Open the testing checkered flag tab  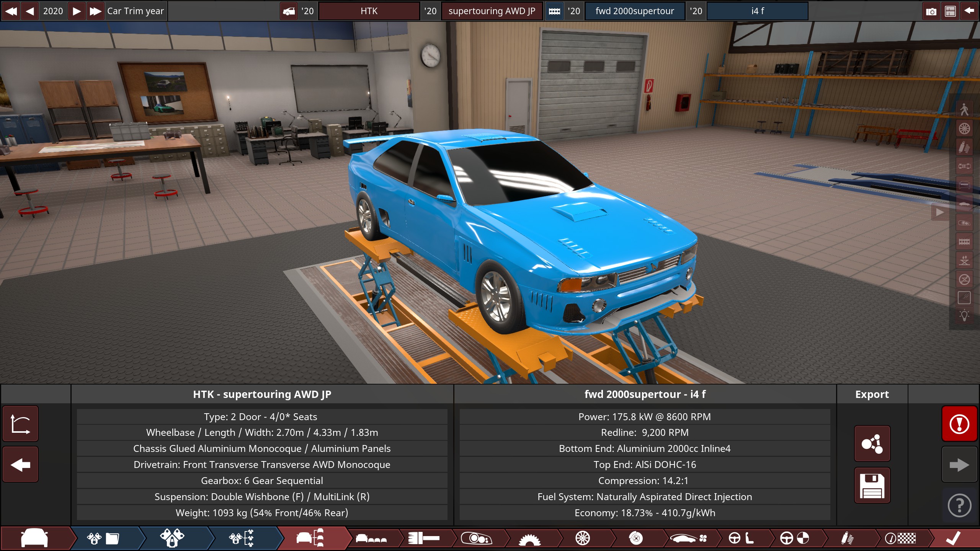(900, 538)
